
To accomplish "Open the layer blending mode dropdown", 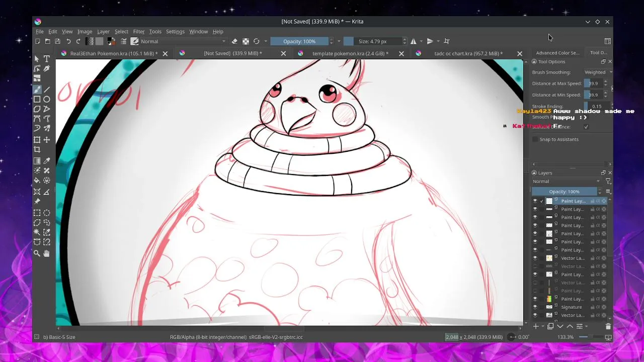I will [x=567, y=182].
